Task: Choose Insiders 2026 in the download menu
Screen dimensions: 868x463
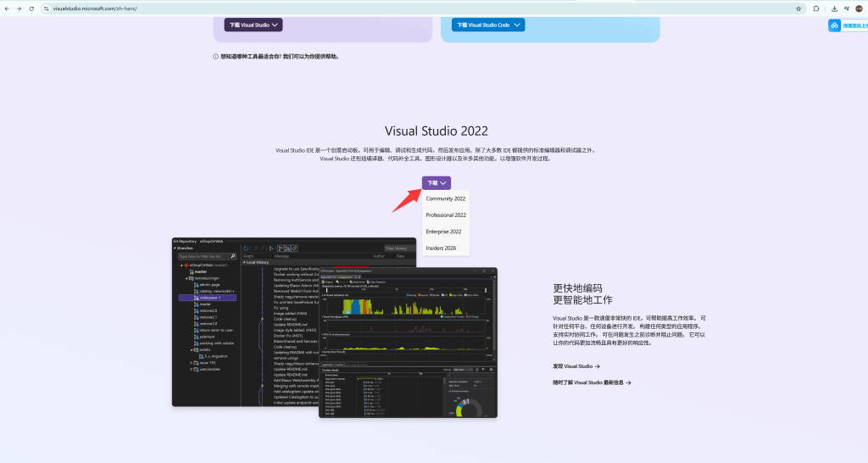Action: point(441,248)
